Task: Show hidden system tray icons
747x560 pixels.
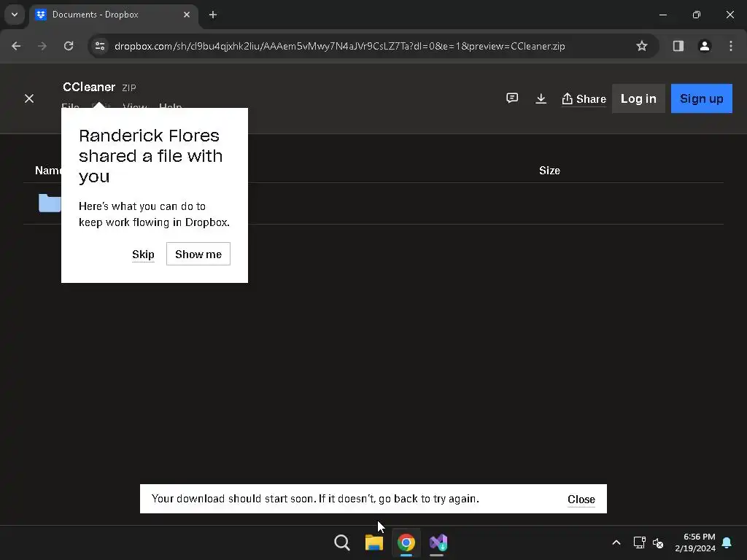Action: pos(616,542)
